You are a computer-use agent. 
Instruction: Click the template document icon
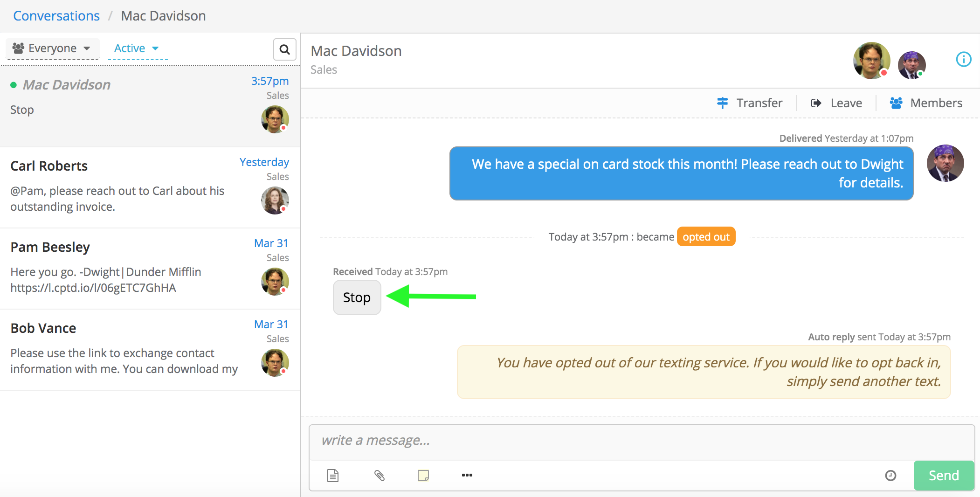(x=333, y=476)
